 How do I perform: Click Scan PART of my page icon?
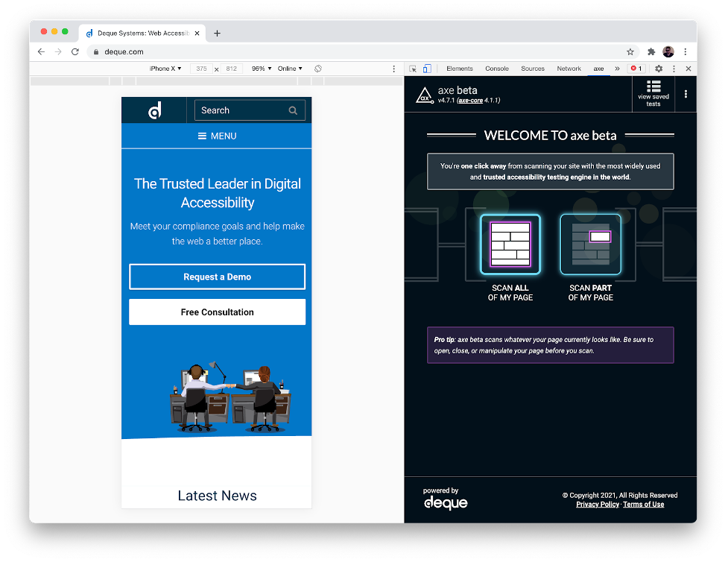[590, 244]
